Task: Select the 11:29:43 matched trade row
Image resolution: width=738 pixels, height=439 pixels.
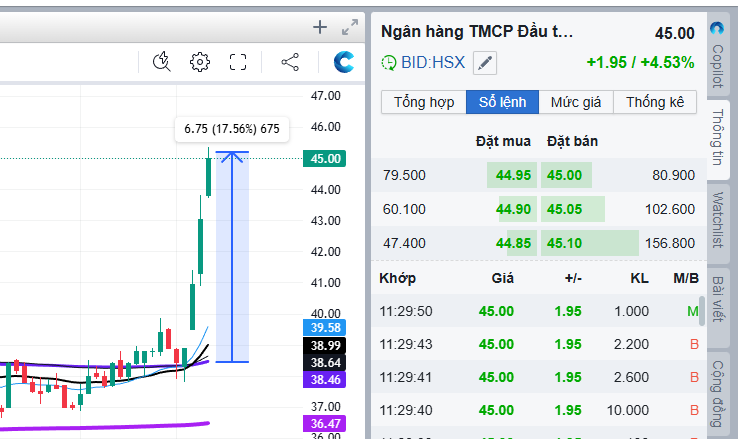Action: [x=538, y=344]
